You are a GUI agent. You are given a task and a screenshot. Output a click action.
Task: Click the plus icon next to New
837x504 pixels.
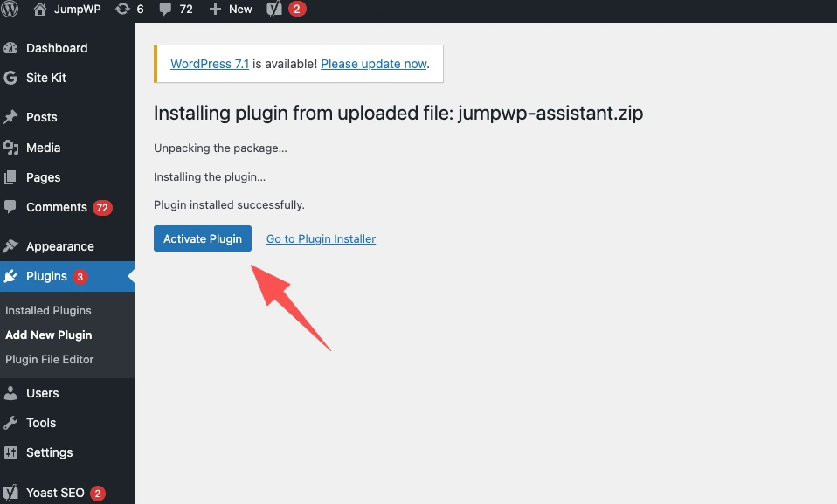215,10
